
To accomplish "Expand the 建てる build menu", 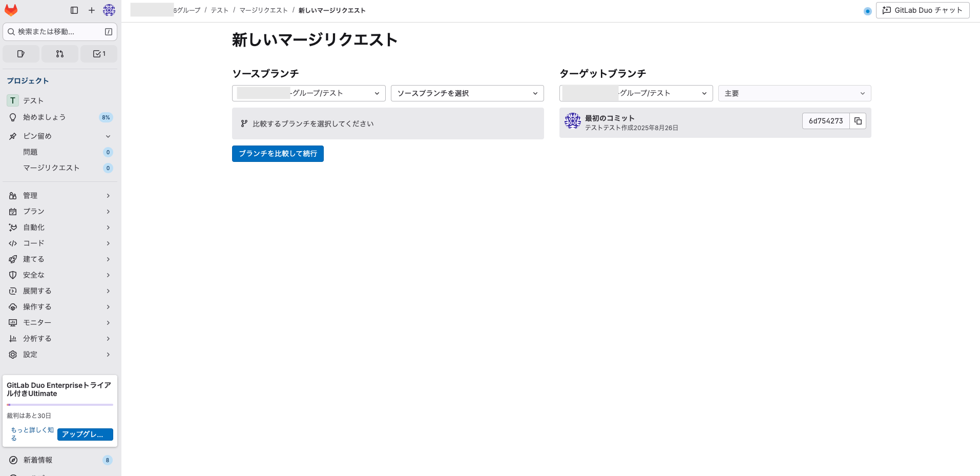I will [x=60, y=259].
